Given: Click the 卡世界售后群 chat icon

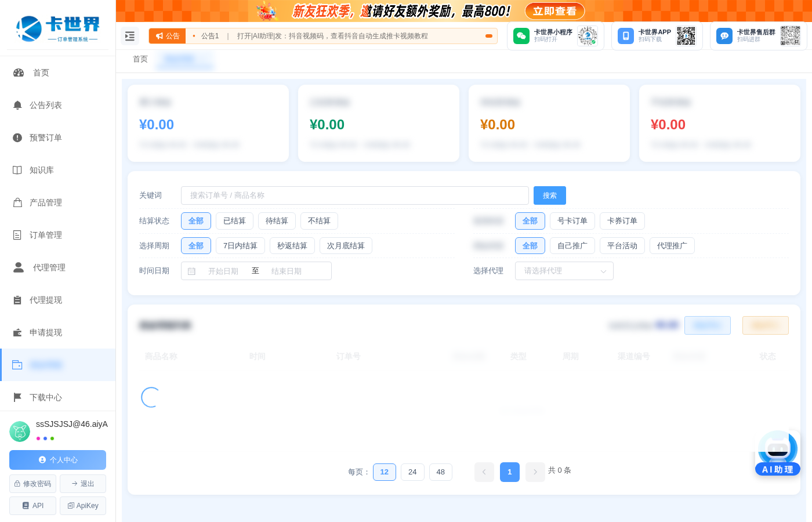Looking at the screenshot, I should pyautogui.click(x=724, y=36).
